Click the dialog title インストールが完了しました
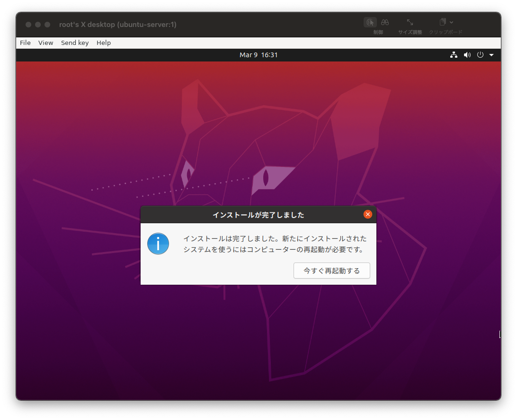 pyautogui.click(x=258, y=215)
